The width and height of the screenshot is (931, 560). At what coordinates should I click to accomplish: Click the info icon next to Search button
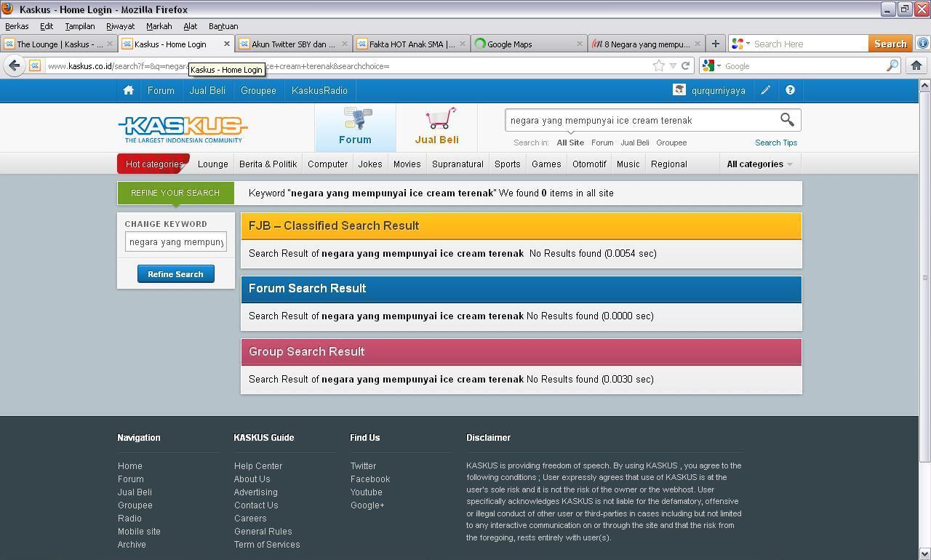[922, 44]
